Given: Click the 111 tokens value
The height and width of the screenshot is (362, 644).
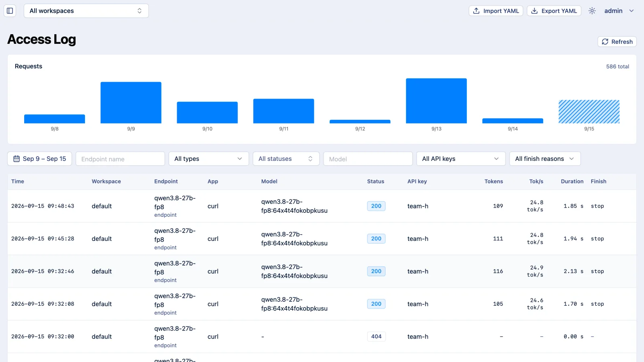Looking at the screenshot, I should point(498,239).
